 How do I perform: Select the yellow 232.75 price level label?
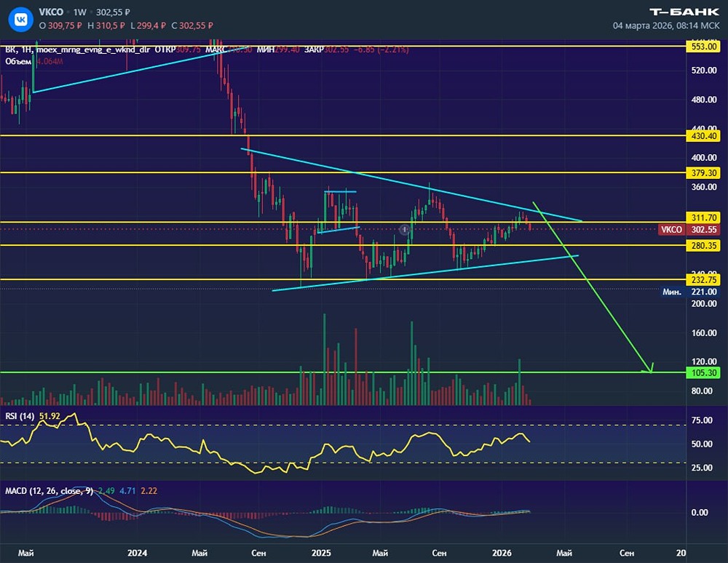point(703,279)
